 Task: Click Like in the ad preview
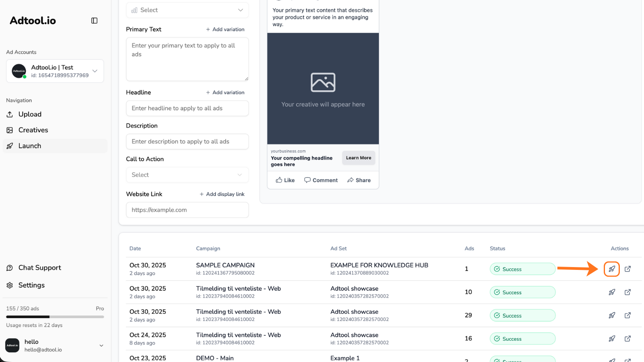tap(285, 180)
